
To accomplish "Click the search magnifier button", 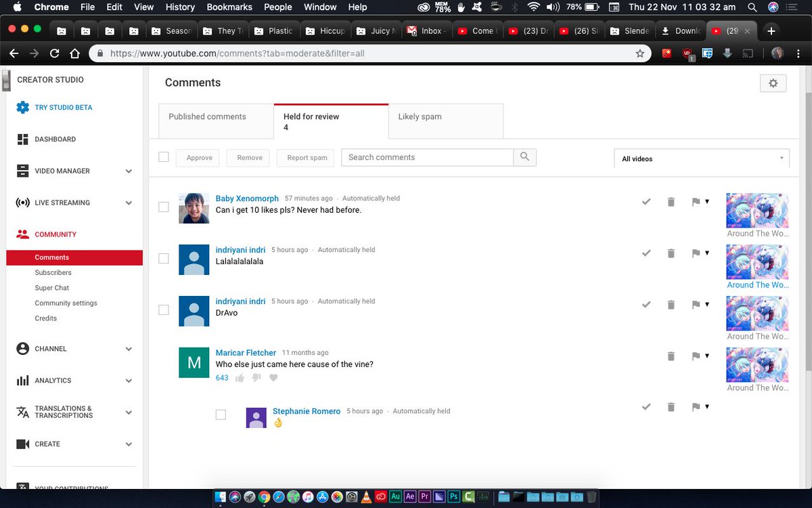I will click(x=525, y=157).
